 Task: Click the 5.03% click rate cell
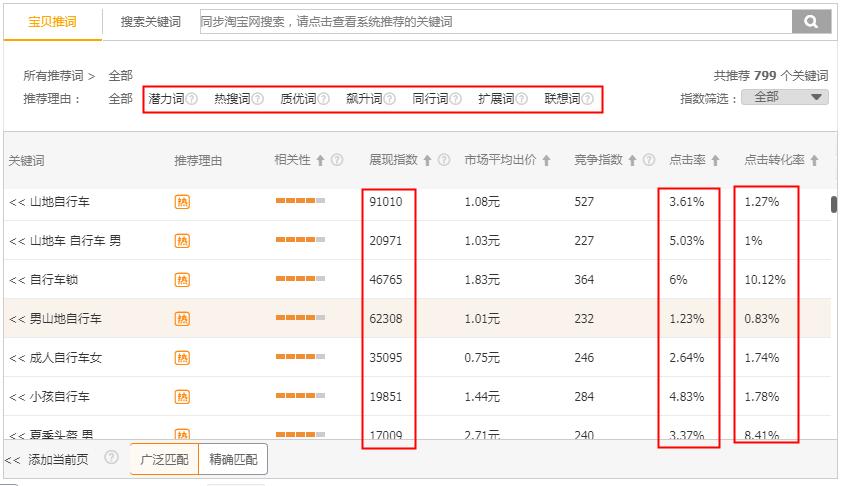687,241
